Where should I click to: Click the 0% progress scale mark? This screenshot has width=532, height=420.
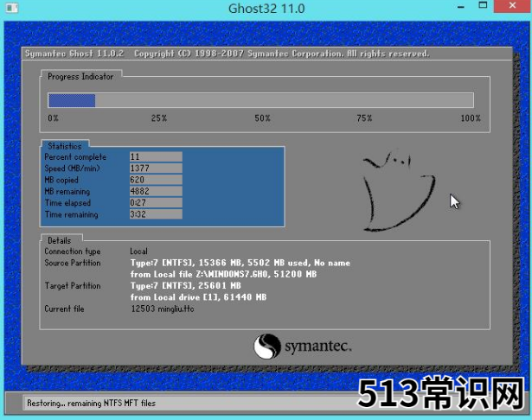click(x=53, y=118)
